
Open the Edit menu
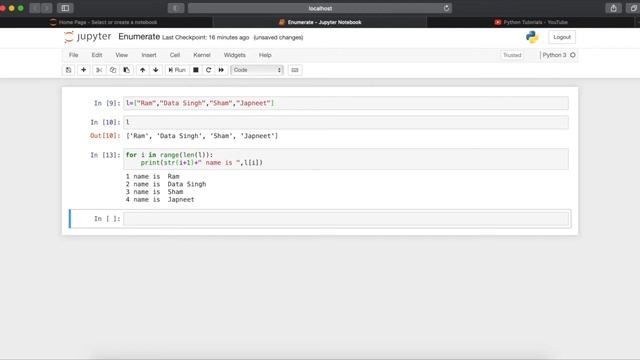click(97, 55)
